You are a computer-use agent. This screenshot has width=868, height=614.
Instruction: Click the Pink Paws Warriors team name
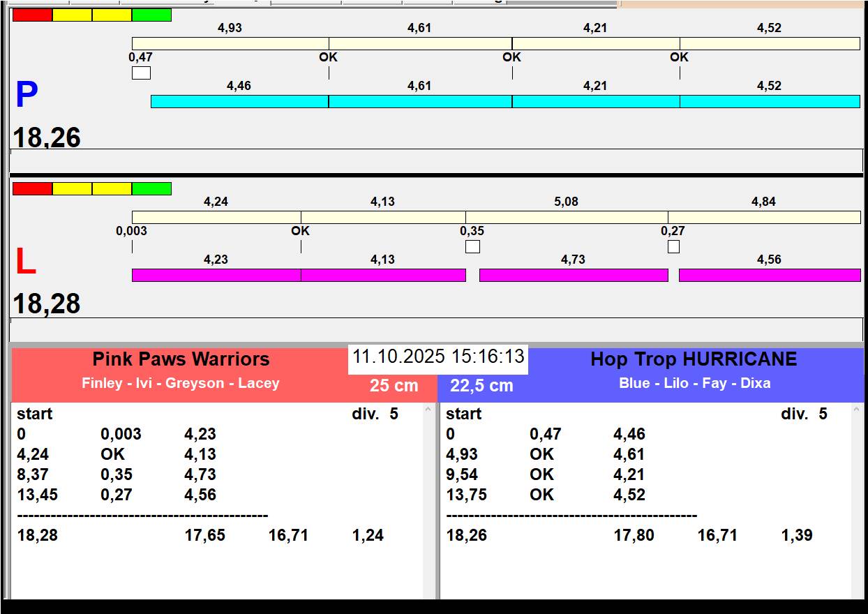181,359
